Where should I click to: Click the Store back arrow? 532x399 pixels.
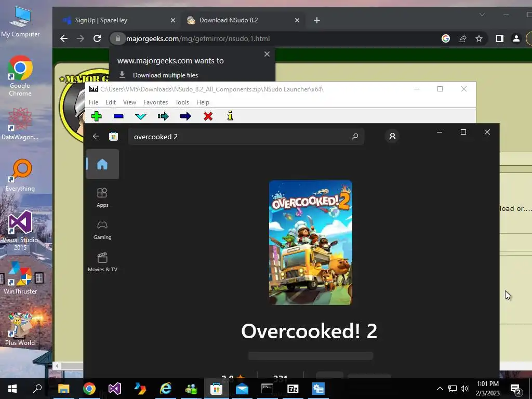[x=96, y=137]
